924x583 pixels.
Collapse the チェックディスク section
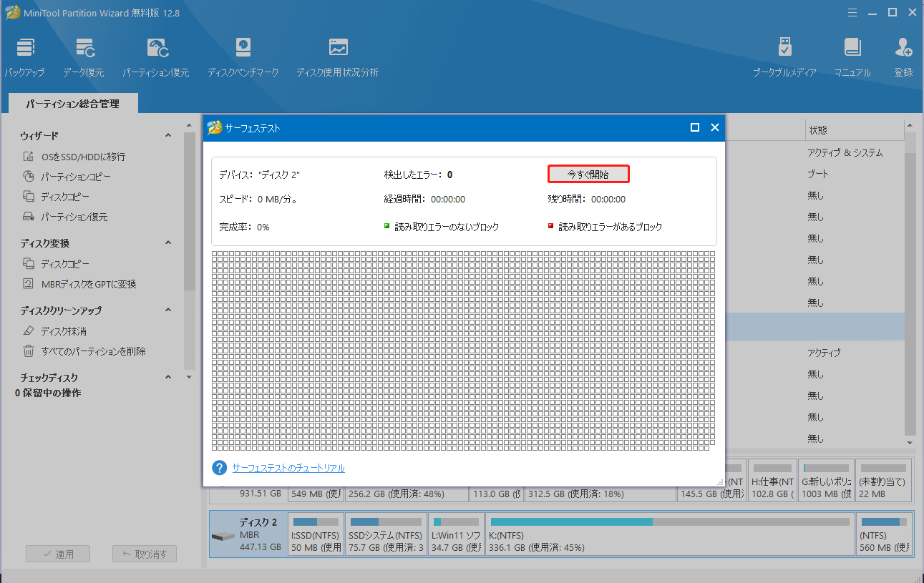168,377
